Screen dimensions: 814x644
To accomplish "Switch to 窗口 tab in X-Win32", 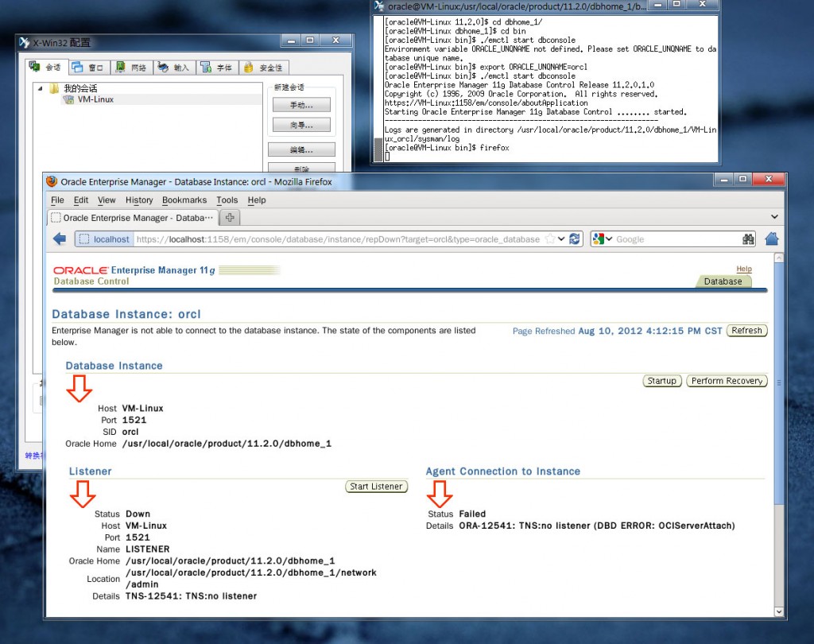I will pyautogui.click(x=88, y=68).
